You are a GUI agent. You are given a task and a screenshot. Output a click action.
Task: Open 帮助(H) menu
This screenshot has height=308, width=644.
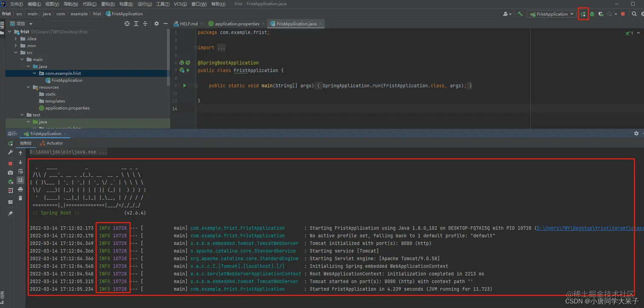click(x=218, y=4)
